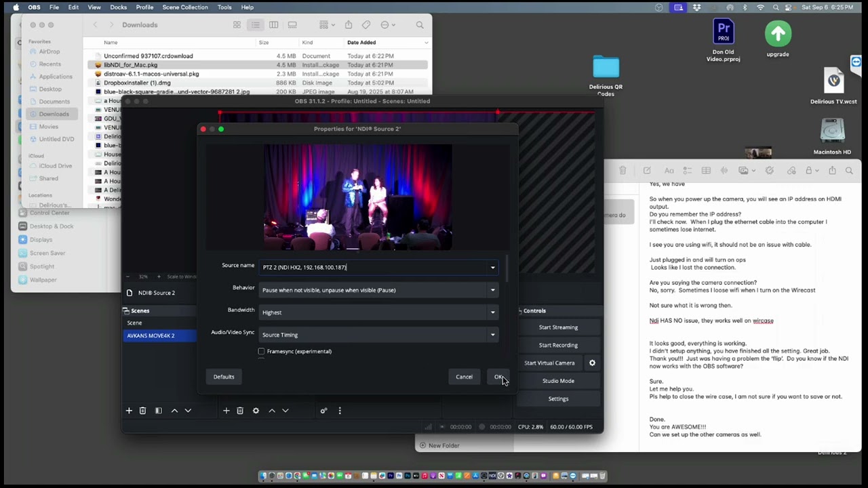Open the Wi-Fi menu bar icon

pyautogui.click(x=760, y=7)
